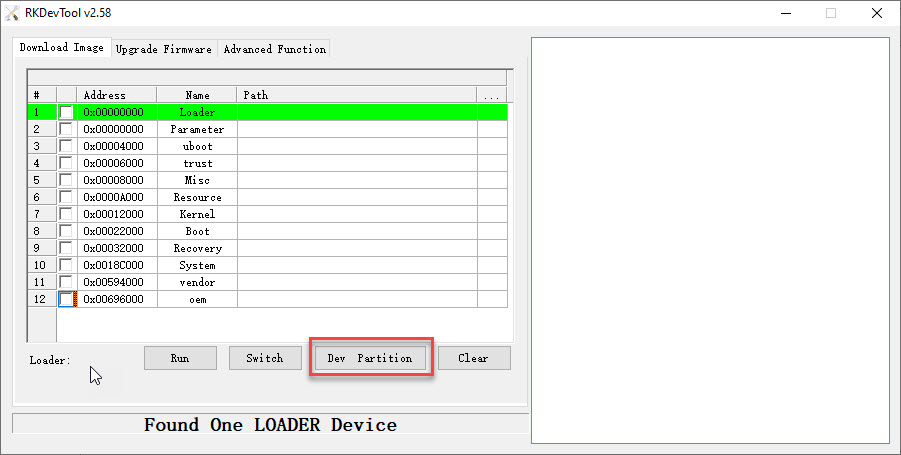Click the Recovery row Path cell
This screenshot has width=901, height=455.
point(357,248)
